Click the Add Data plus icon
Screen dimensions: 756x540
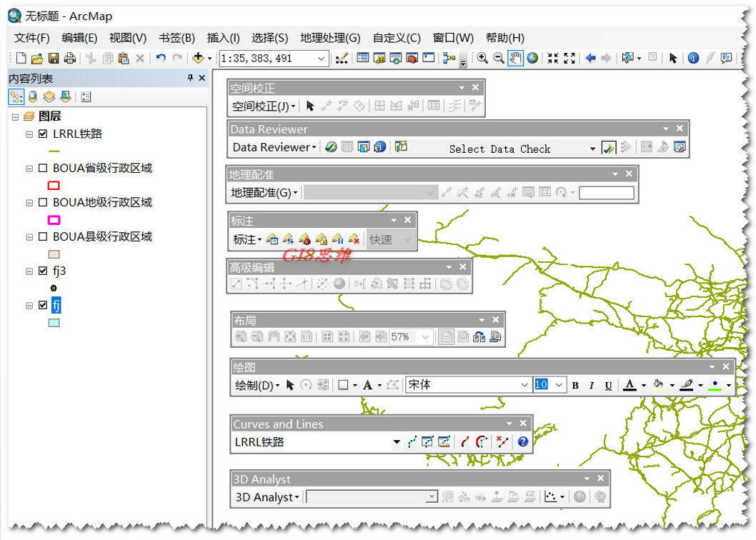pos(198,59)
